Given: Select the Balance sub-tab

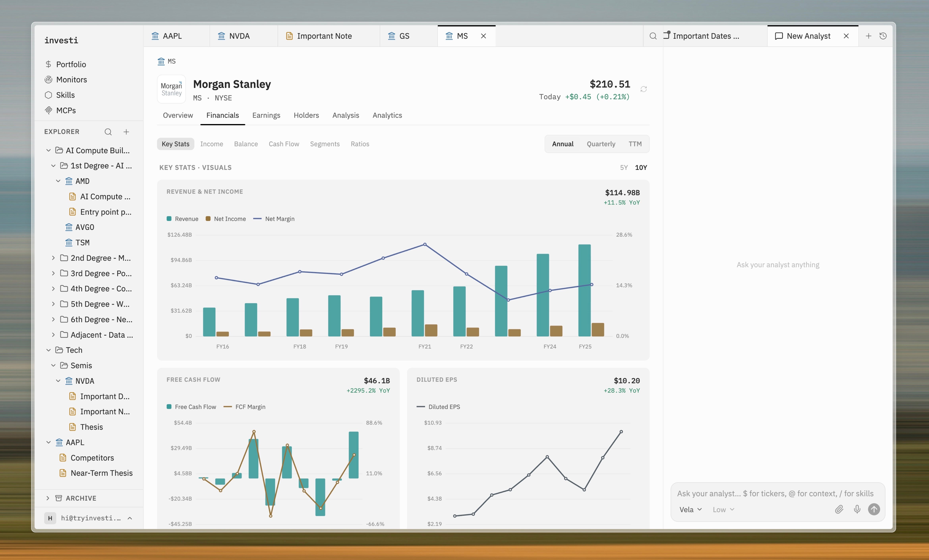Looking at the screenshot, I should (x=246, y=144).
